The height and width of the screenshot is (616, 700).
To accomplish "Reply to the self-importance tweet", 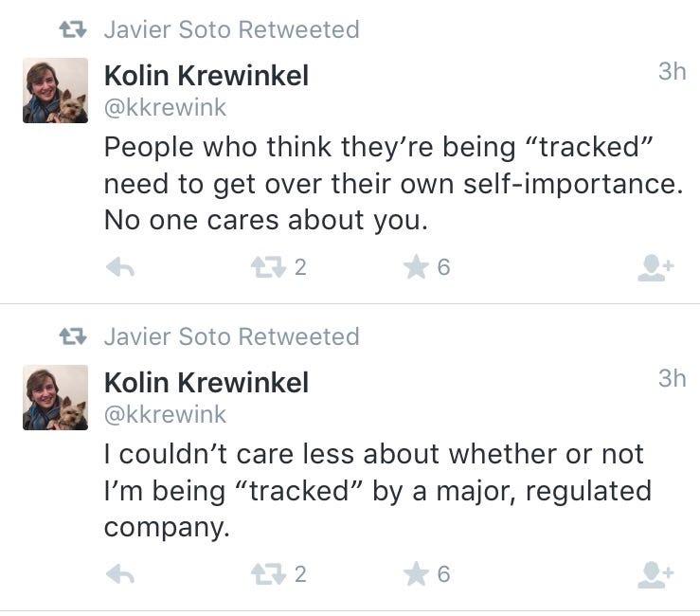I will (x=119, y=268).
